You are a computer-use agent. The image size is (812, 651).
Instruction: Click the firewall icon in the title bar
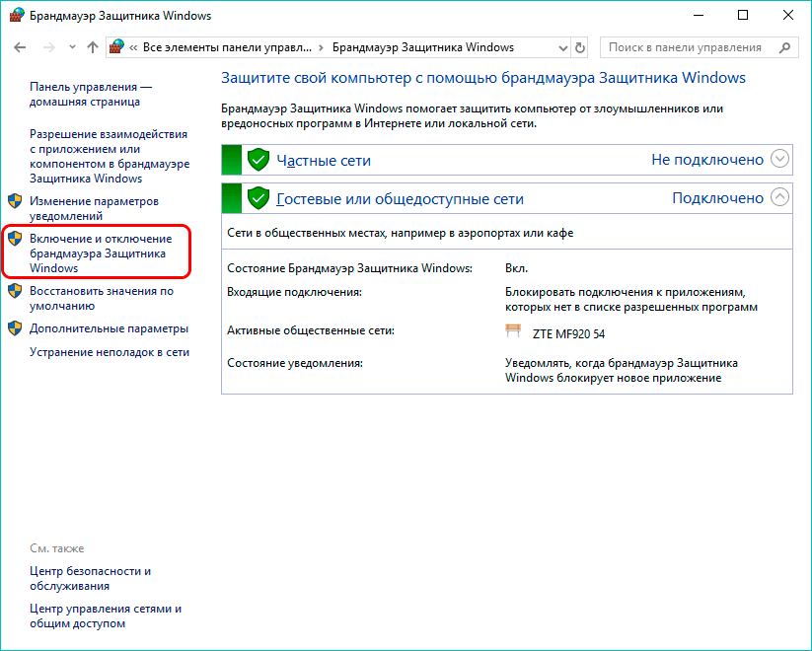(17, 16)
